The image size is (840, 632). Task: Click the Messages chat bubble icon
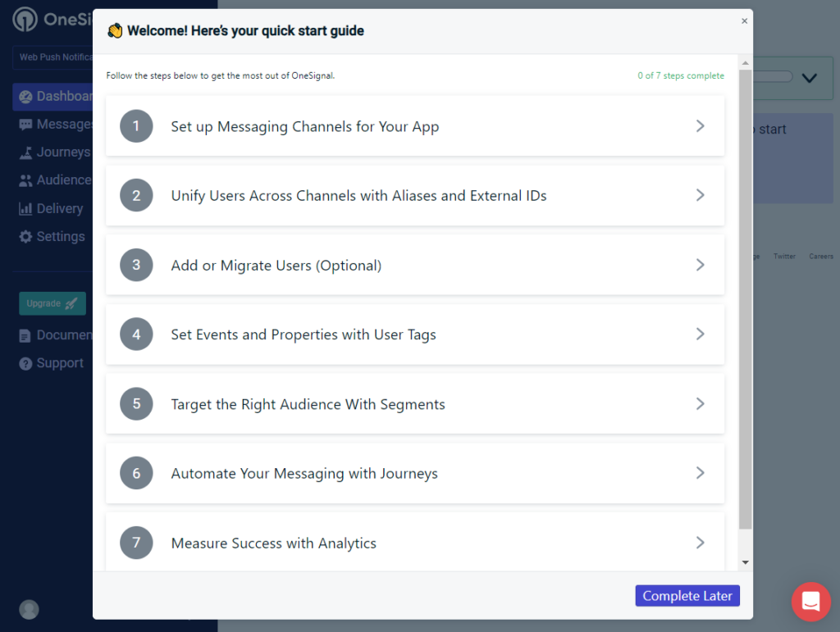click(25, 125)
